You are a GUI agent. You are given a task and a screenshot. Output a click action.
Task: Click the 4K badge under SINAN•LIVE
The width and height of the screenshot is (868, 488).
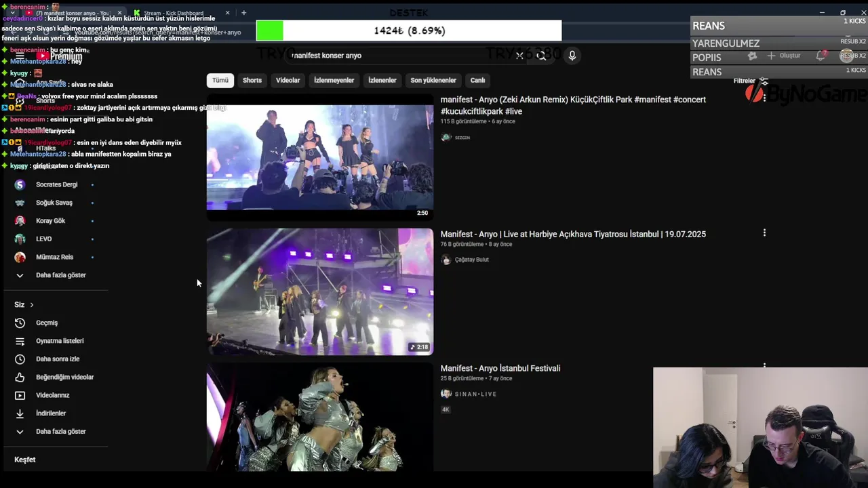click(446, 409)
